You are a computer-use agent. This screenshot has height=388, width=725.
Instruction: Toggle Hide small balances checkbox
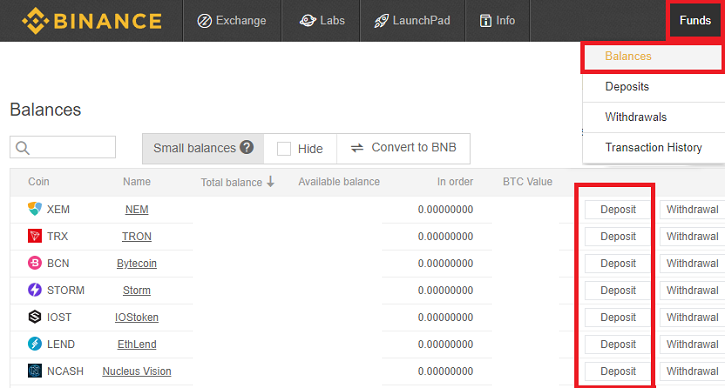coord(283,149)
